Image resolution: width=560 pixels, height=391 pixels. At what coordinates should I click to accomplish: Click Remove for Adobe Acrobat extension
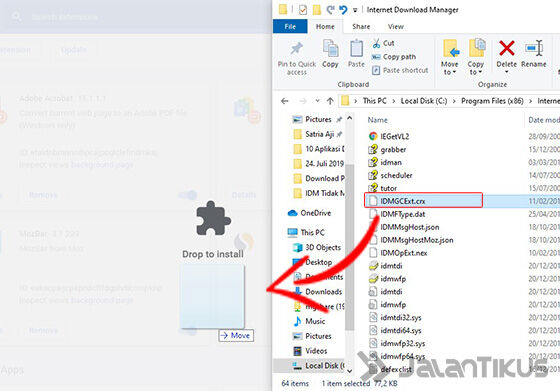43,195
